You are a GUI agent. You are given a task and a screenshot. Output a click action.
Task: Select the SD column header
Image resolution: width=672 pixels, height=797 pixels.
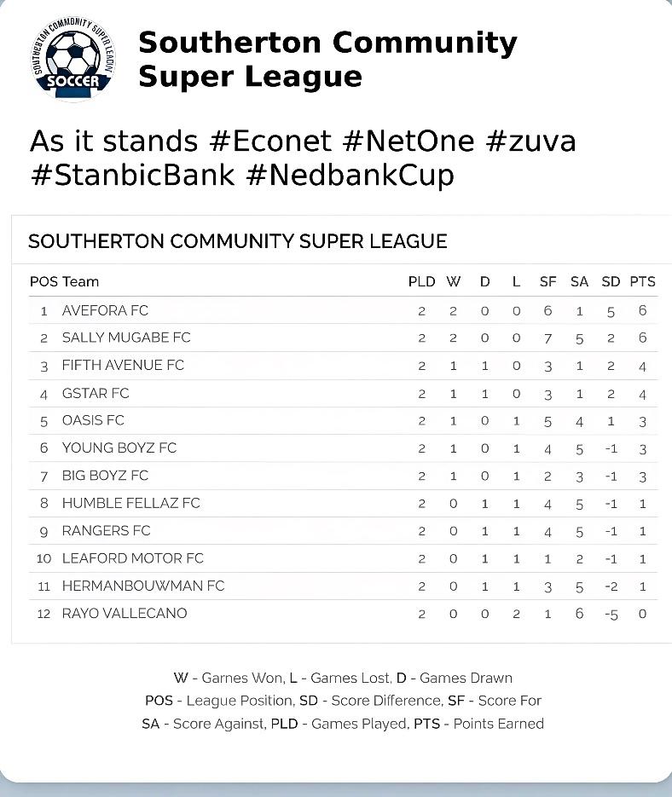click(x=611, y=281)
